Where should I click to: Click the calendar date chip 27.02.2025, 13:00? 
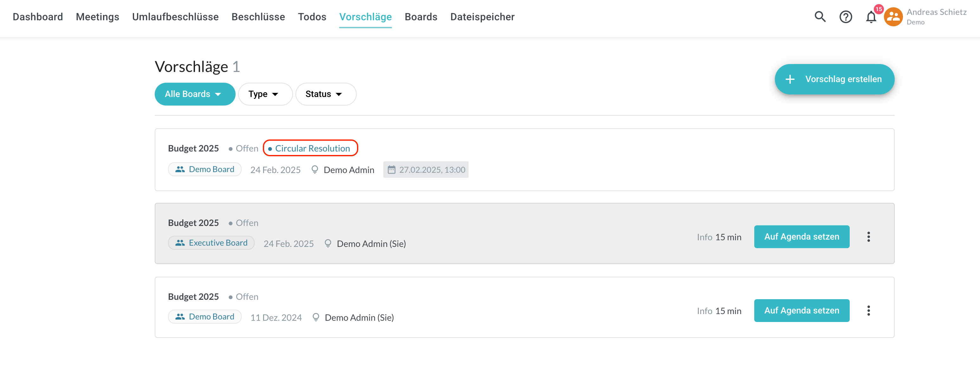pyautogui.click(x=426, y=170)
